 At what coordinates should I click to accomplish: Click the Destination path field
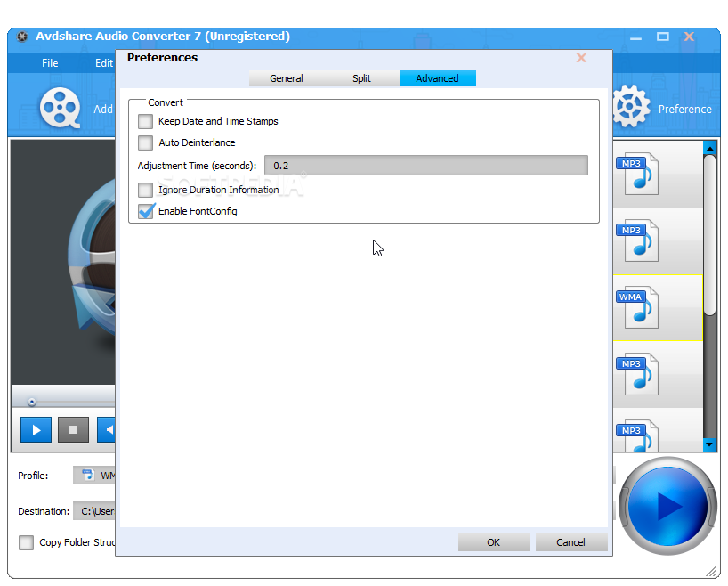point(94,511)
